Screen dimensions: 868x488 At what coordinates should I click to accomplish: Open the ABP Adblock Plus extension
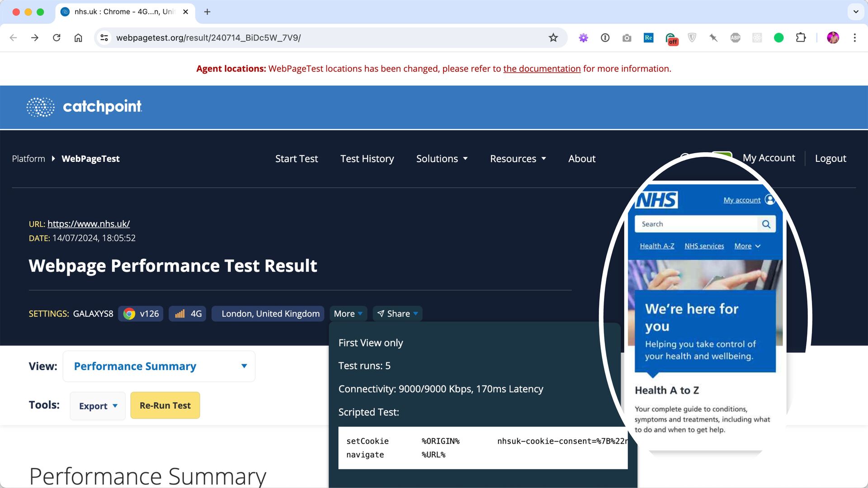[735, 38]
